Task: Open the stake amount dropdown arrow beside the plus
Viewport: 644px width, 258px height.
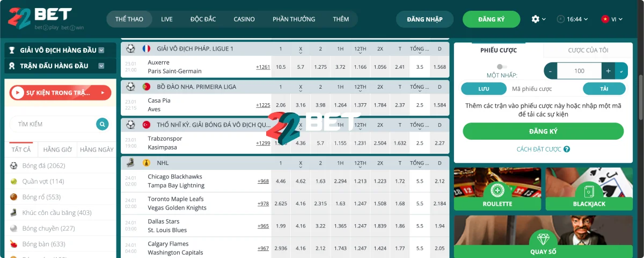Action: point(621,71)
